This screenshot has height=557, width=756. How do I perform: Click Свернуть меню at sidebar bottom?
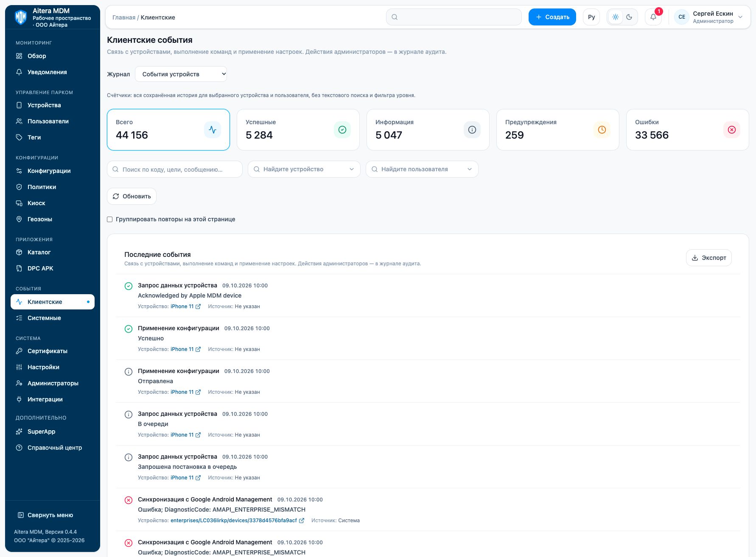tap(45, 515)
